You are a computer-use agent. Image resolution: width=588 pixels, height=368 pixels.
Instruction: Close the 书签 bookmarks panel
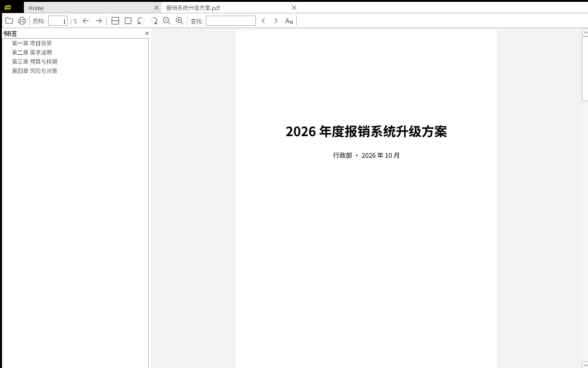point(147,33)
